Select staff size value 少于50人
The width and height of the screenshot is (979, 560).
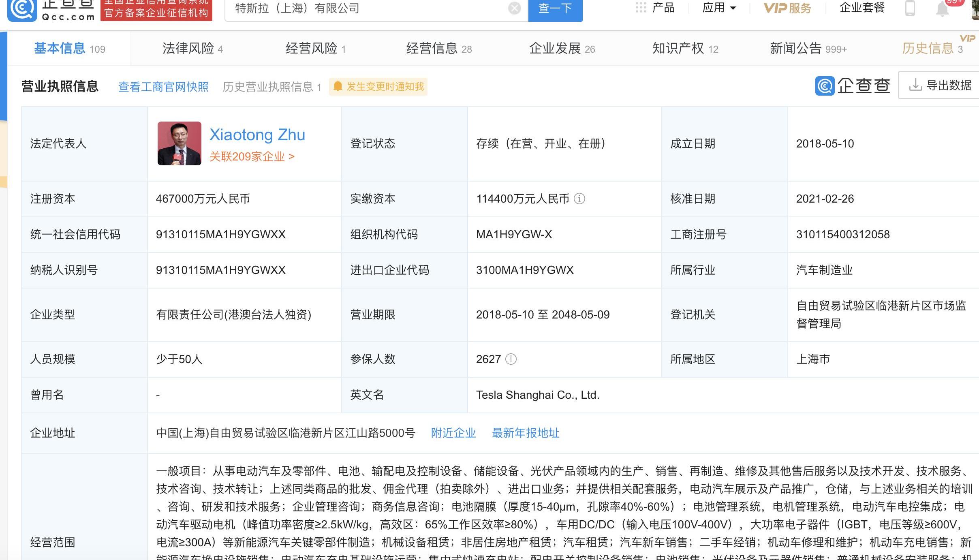(x=179, y=359)
